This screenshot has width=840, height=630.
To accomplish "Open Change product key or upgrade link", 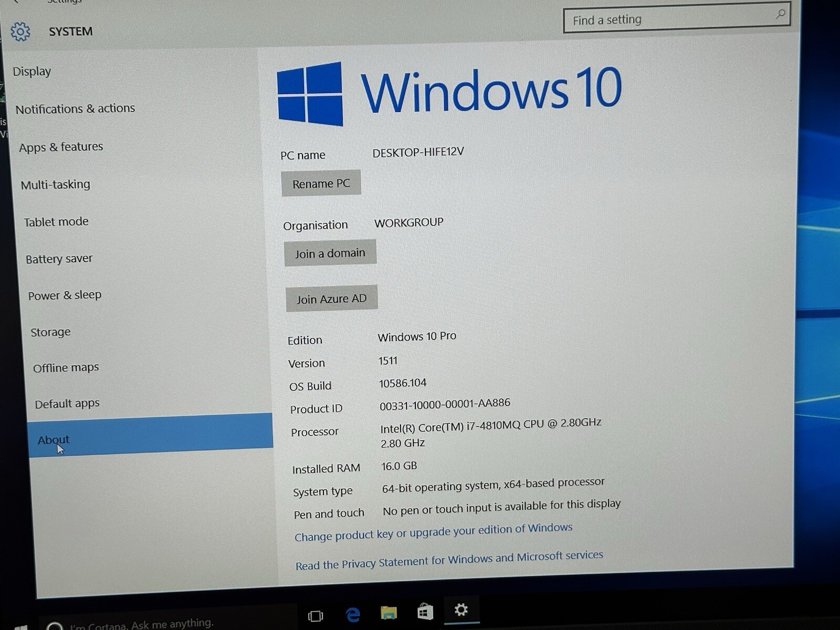I will 433,532.
